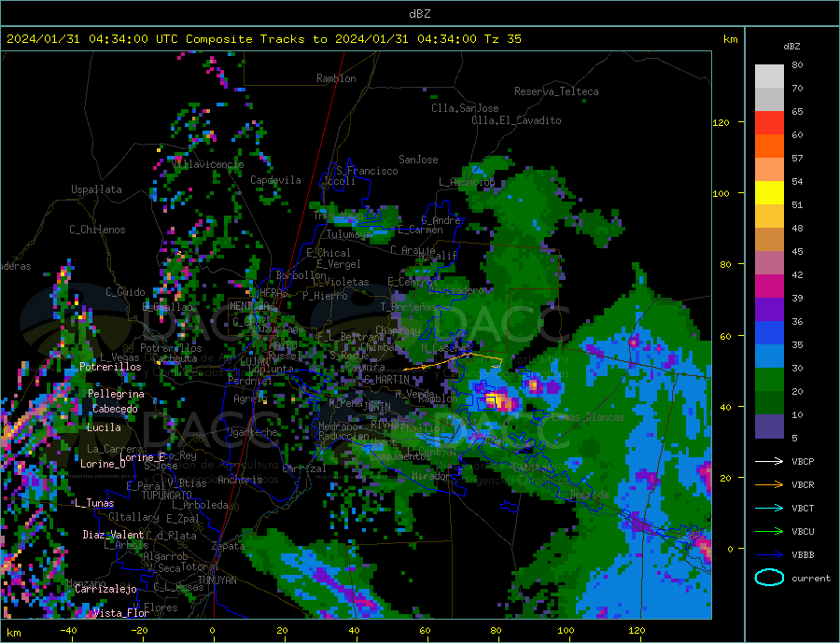Click the 'Ramblon' map label
Screen dimensions: 840x643
click(336, 78)
